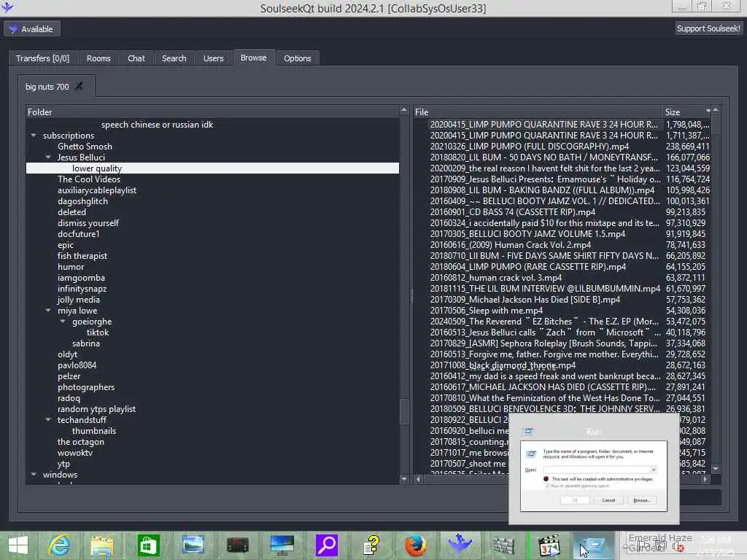Open the film clapperboard media taskbar icon
747x560 pixels.
tap(549, 545)
